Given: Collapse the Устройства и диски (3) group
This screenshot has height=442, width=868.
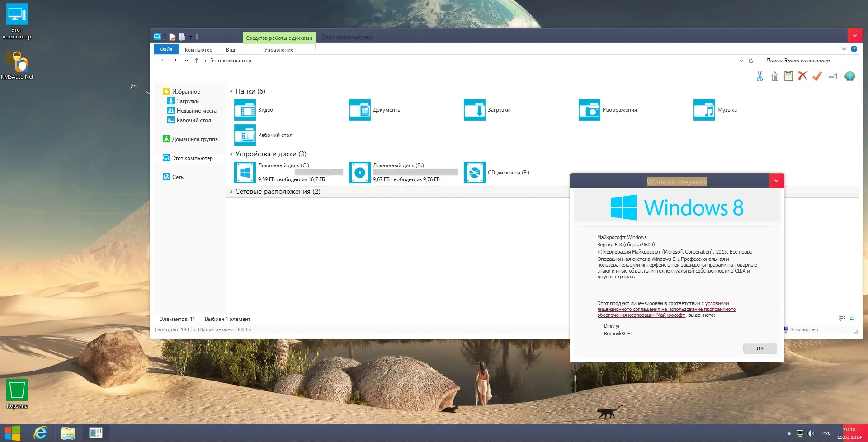Looking at the screenshot, I should click(x=231, y=154).
